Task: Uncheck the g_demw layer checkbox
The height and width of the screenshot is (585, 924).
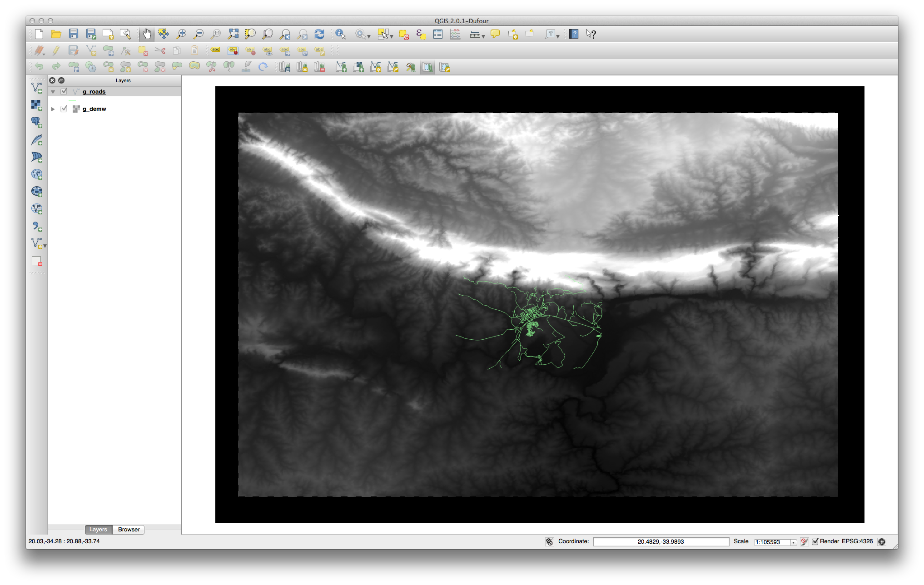Action: pos(64,109)
